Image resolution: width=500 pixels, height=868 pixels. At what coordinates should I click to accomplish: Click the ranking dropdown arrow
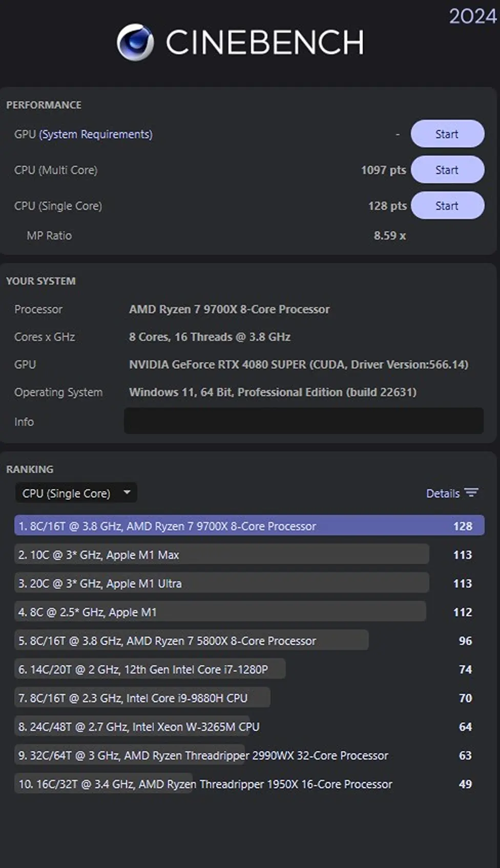click(127, 493)
